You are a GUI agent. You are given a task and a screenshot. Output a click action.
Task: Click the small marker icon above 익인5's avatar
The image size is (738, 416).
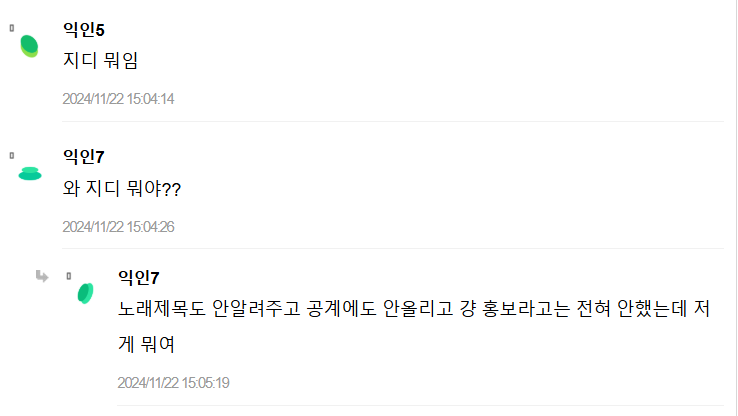tap(12, 28)
